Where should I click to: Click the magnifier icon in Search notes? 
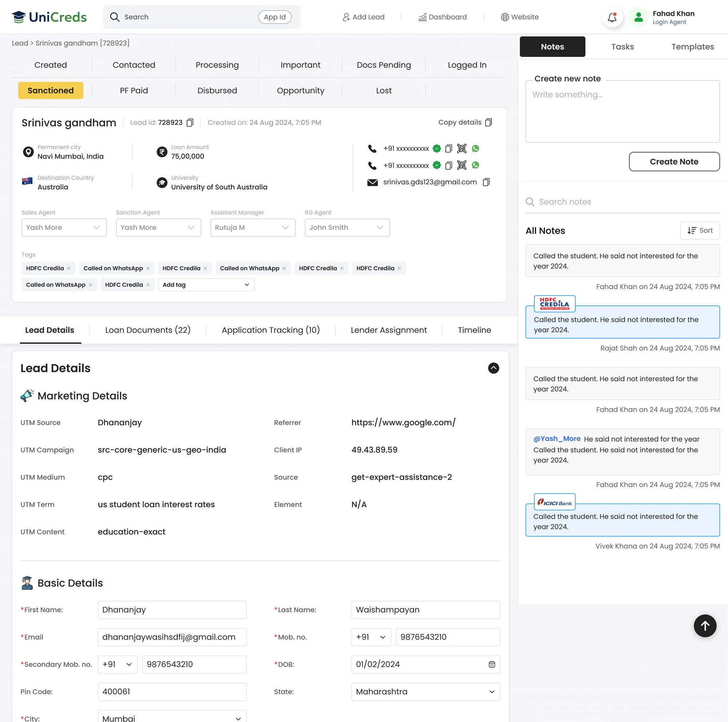click(x=530, y=202)
